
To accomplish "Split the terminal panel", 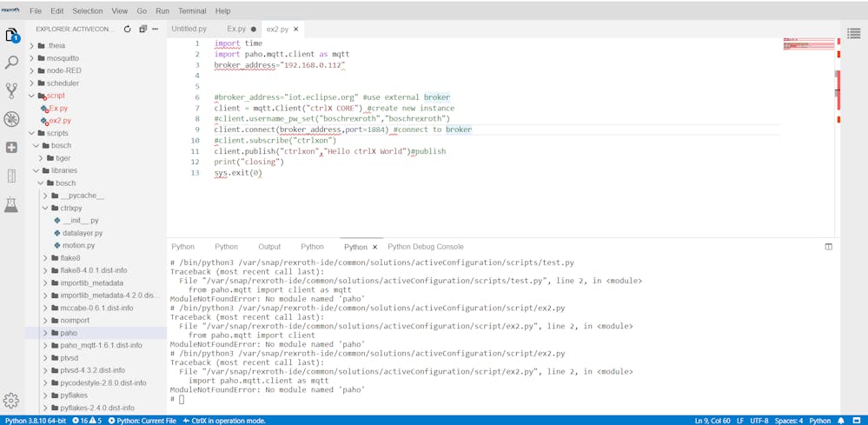I will tap(828, 247).
